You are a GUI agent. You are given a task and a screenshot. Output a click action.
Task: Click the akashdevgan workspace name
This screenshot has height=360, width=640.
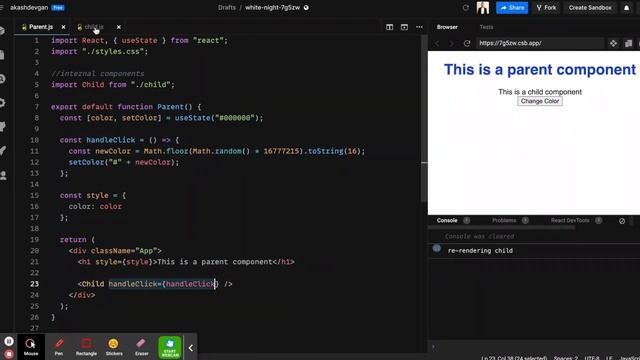point(29,7)
